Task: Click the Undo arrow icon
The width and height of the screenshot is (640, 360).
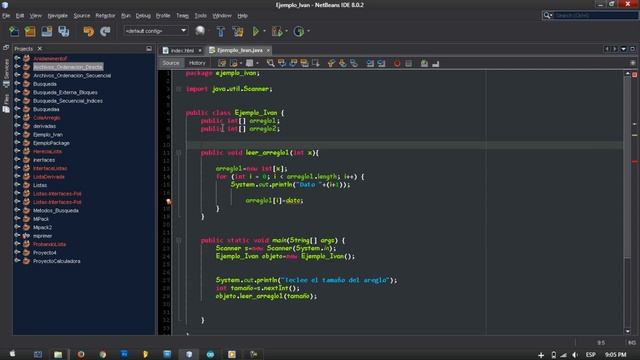Action: pos(88,31)
